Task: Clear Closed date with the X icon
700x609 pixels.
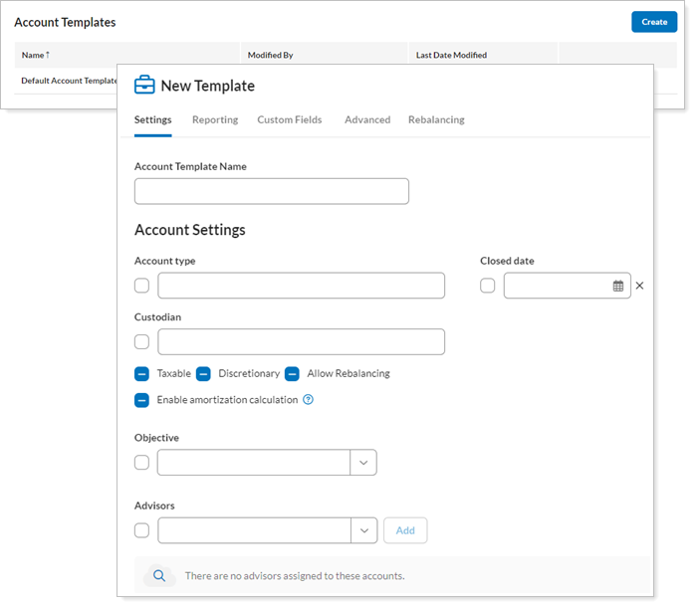Action: point(640,286)
